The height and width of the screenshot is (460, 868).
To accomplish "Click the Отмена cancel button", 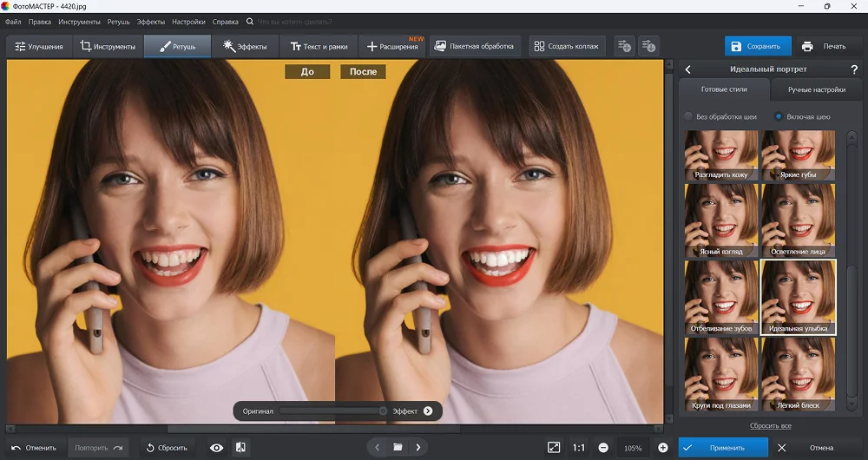I will tap(821, 448).
